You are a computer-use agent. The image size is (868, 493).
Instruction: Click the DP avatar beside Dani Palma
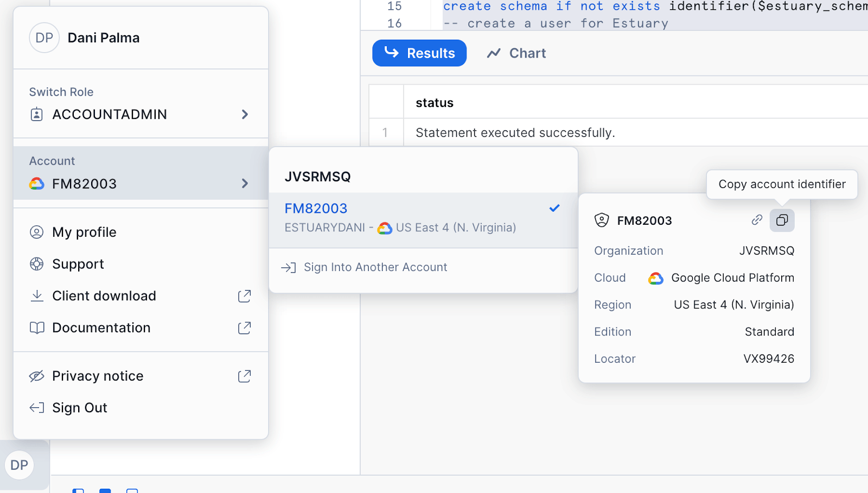pos(44,37)
